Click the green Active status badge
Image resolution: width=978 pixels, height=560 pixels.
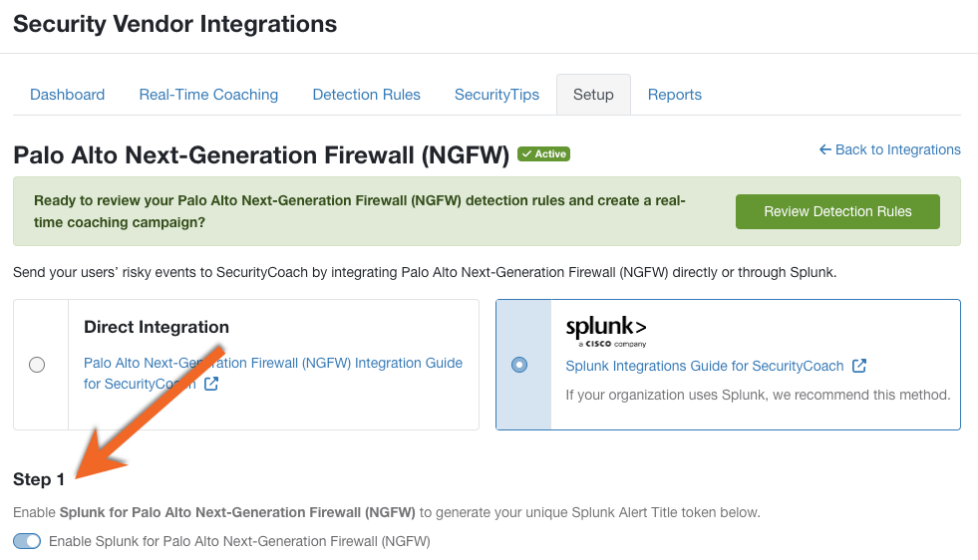(x=544, y=154)
